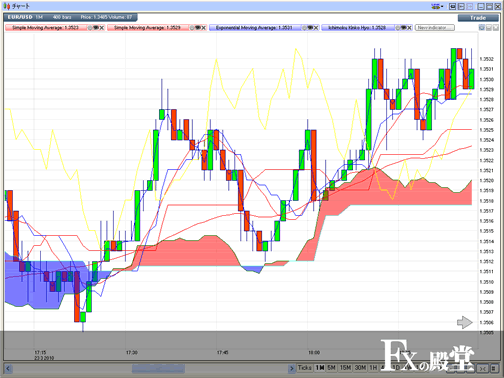Switch to the 5M timeframe

(331, 368)
